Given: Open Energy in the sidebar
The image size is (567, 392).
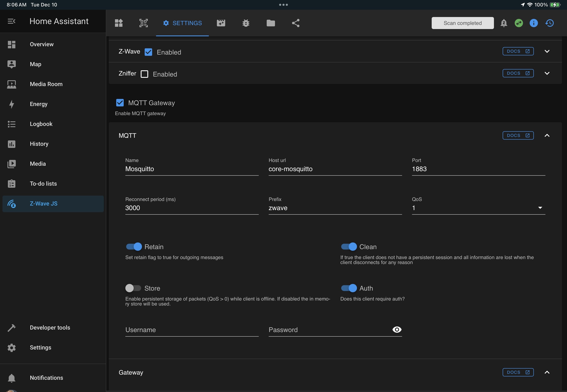Looking at the screenshot, I should pyautogui.click(x=39, y=104).
